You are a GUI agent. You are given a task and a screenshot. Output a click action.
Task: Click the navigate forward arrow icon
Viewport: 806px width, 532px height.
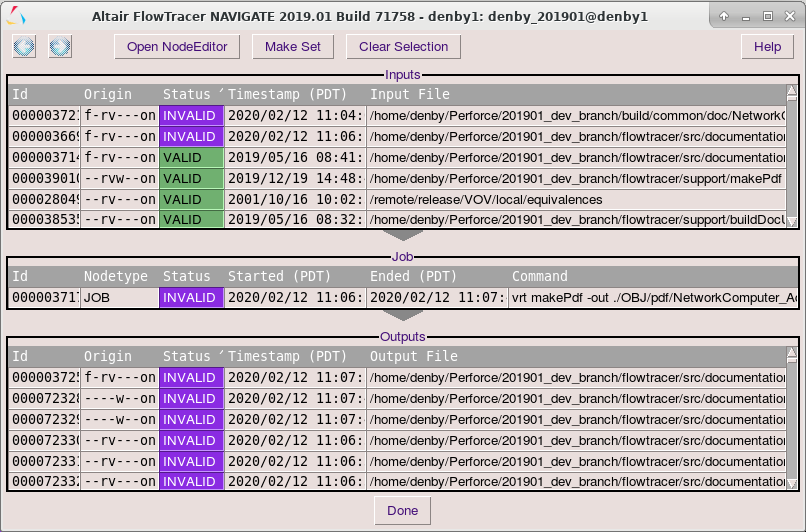(x=60, y=47)
